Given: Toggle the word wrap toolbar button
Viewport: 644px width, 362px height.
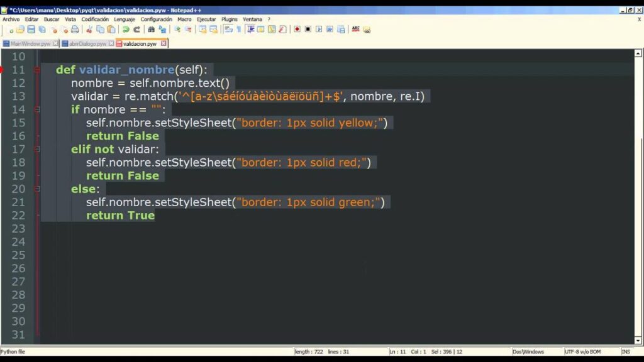Looking at the screenshot, I should click(x=228, y=30).
